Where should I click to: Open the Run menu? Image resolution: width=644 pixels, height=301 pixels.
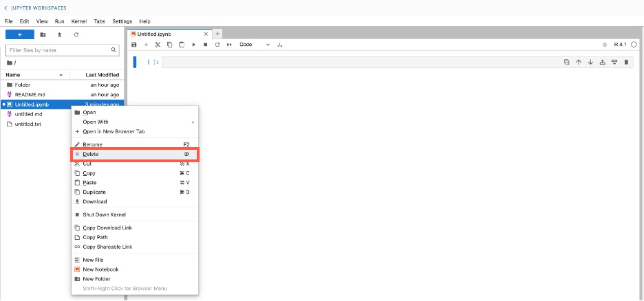click(60, 21)
